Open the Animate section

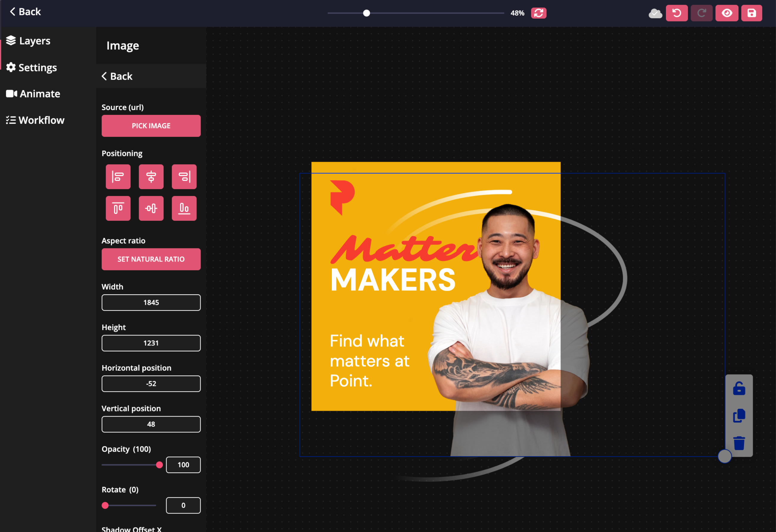(33, 94)
